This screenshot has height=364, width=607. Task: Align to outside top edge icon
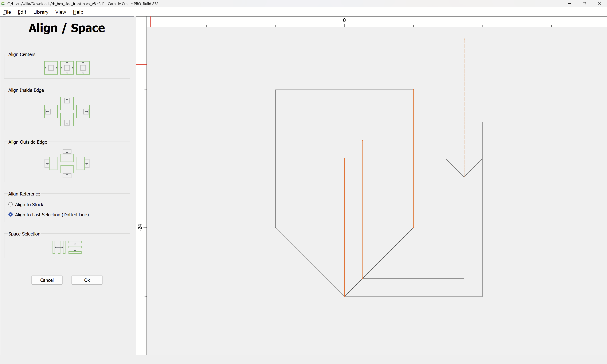67,155
